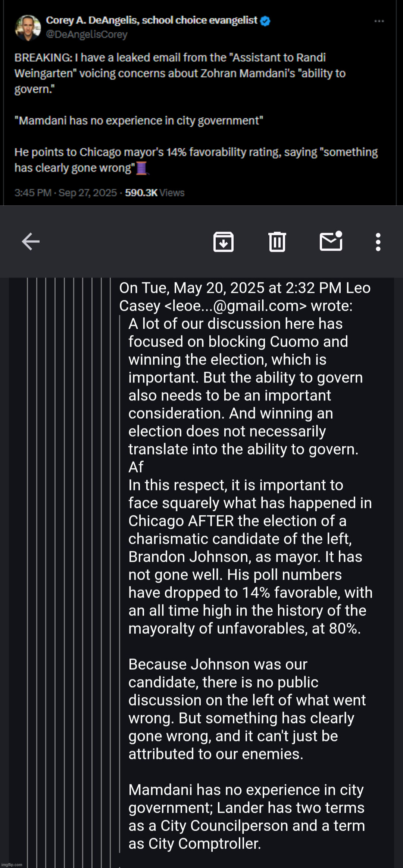Image resolution: width=403 pixels, height=868 pixels.
Task: Click the back arrow in email toolbar
Action: click(31, 241)
